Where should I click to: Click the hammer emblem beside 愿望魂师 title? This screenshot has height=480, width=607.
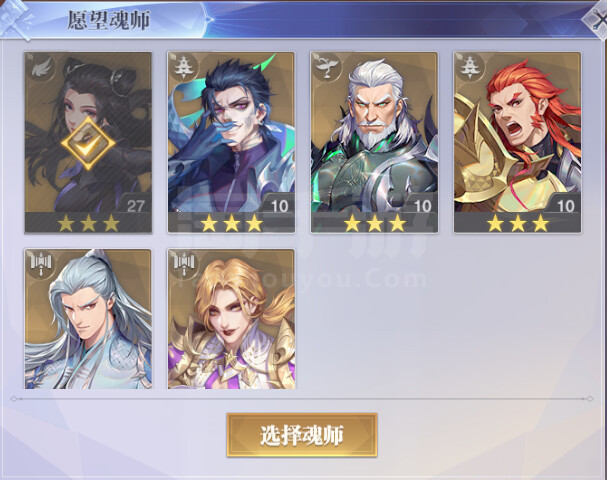point(16,20)
